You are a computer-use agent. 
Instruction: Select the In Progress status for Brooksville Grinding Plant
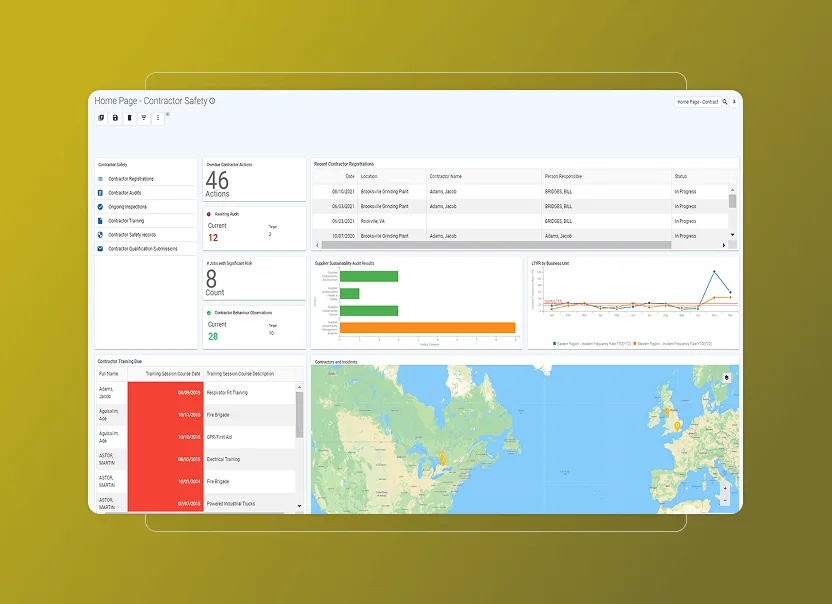[685, 191]
